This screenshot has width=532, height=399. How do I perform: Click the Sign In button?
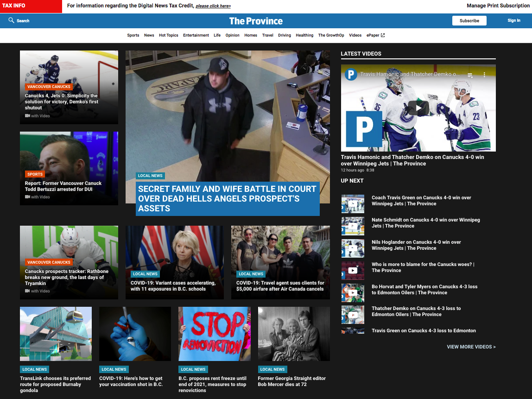514,20
